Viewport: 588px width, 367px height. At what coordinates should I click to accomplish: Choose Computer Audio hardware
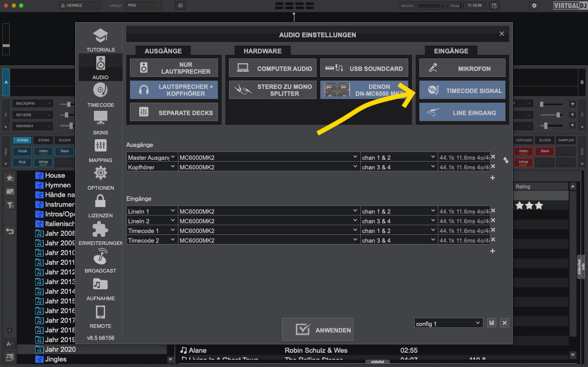[x=273, y=68]
